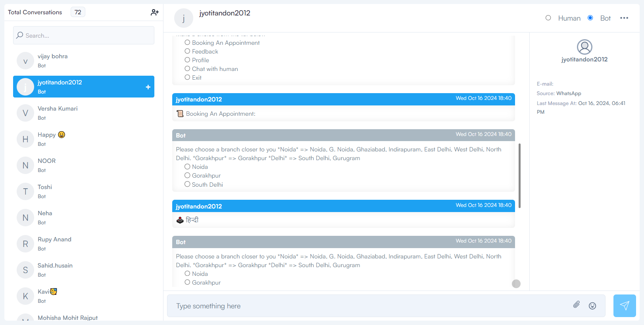The image size is (644, 325).
Task: Click the scroll icon before Booking An Appointment
Action: tap(180, 114)
